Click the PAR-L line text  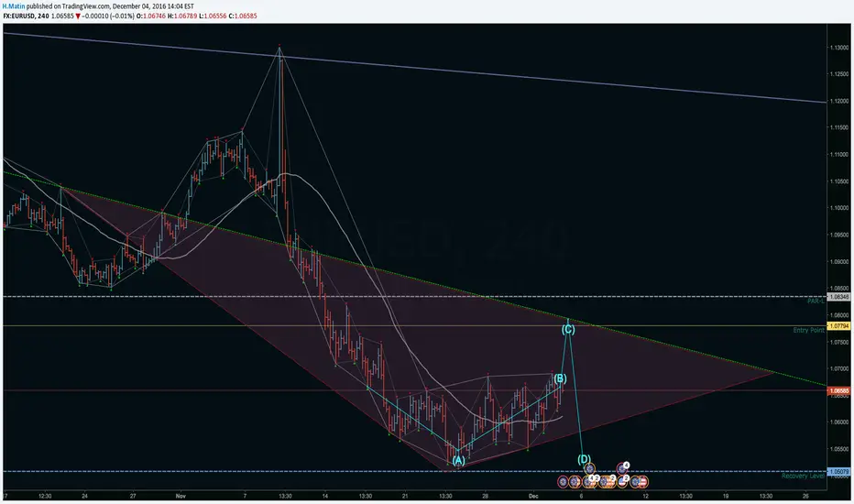click(x=816, y=301)
